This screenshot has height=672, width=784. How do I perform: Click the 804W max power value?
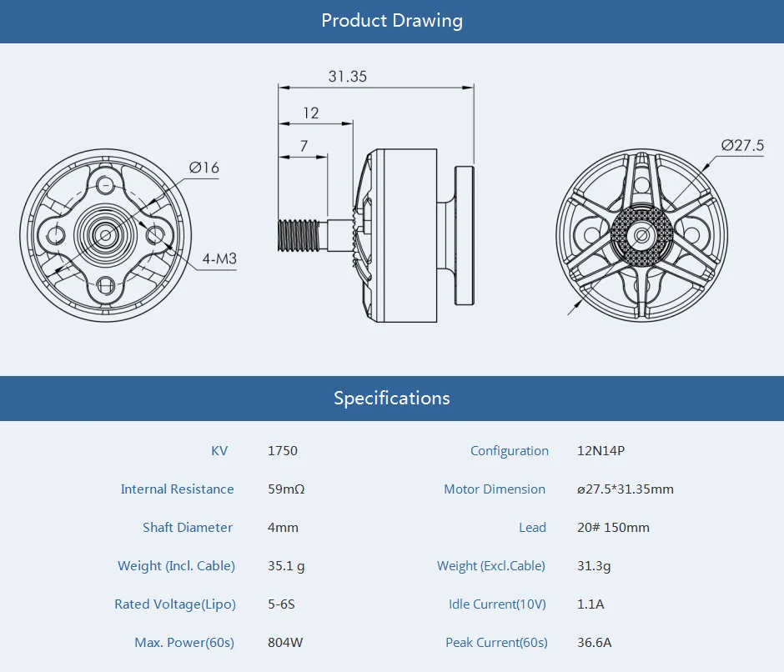coord(285,643)
